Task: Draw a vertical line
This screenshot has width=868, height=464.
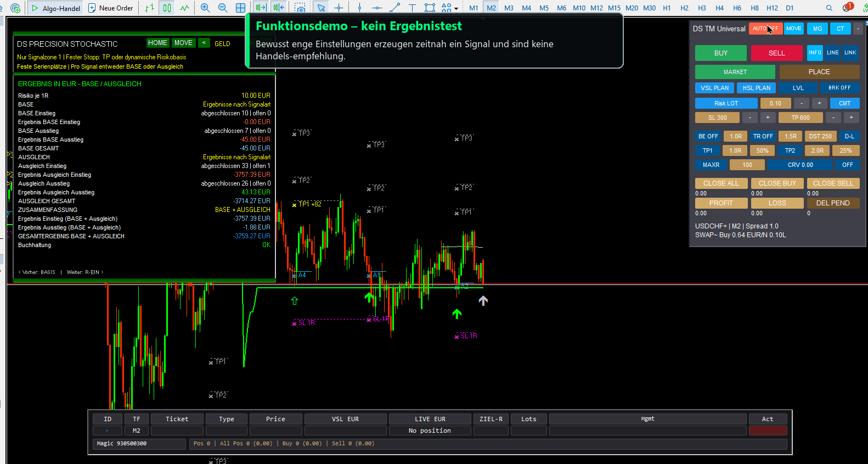Action: 359,8
